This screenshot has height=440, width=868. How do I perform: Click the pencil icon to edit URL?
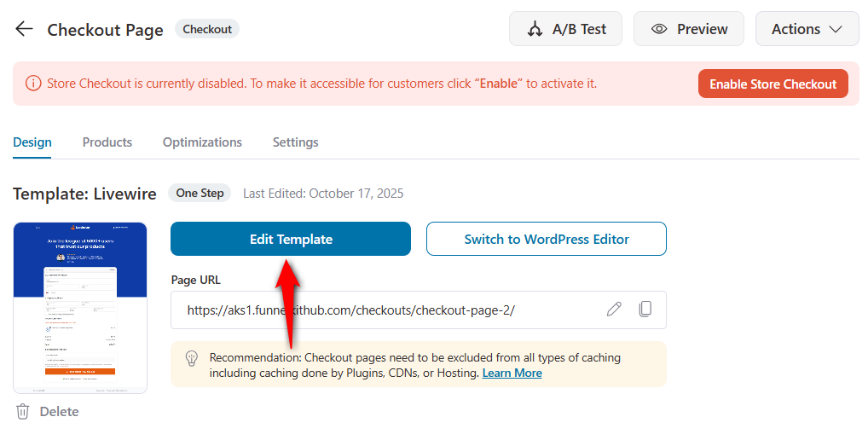(x=614, y=310)
